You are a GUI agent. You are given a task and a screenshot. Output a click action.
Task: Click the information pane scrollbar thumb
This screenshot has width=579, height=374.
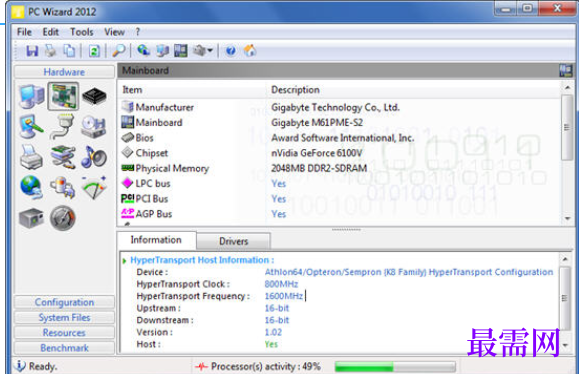tap(565, 298)
